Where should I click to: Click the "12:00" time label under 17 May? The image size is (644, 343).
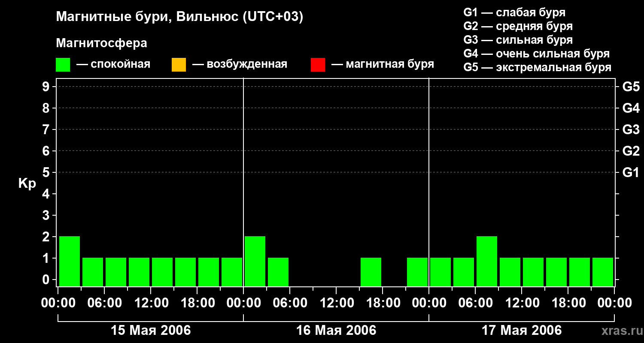(x=522, y=303)
